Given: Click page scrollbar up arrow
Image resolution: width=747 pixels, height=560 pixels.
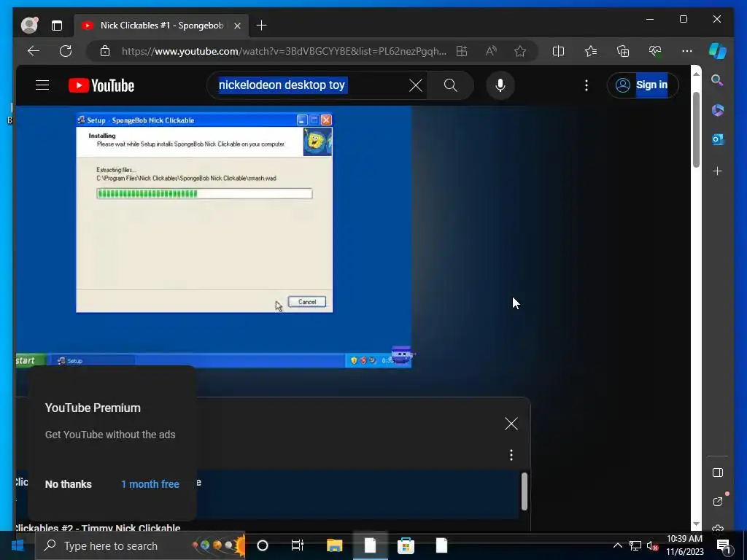Looking at the screenshot, I should coord(696,74).
